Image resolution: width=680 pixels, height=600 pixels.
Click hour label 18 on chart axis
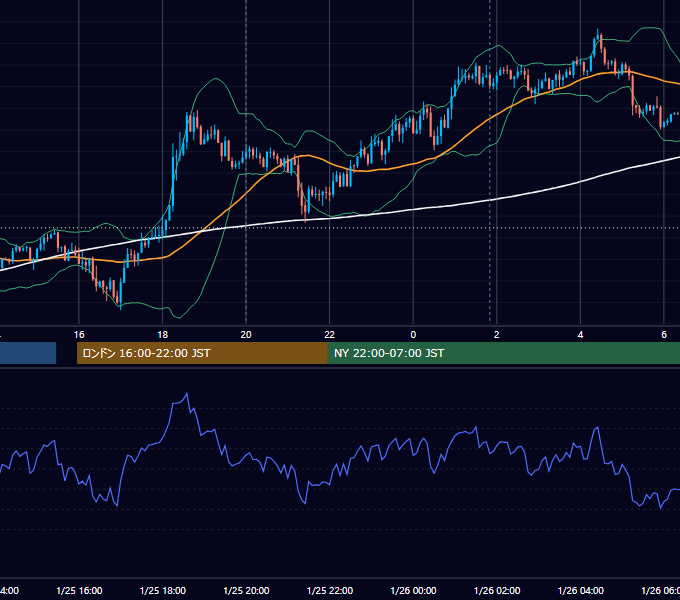pyautogui.click(x=163, y=335)
